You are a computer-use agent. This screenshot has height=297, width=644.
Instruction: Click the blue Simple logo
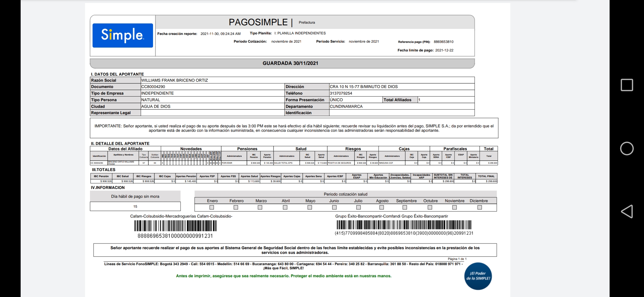pyautogui.click(x=123, y=35)
